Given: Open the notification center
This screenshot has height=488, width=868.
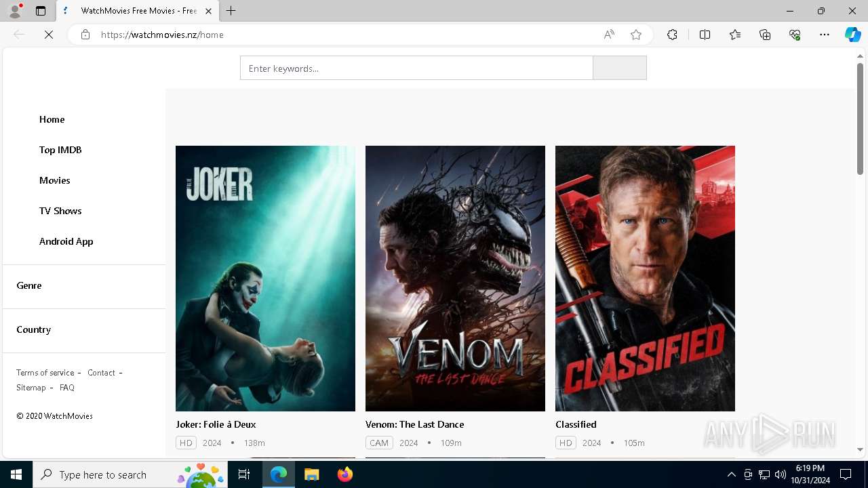Looking at the screenshot, I should tap(846, 474).
